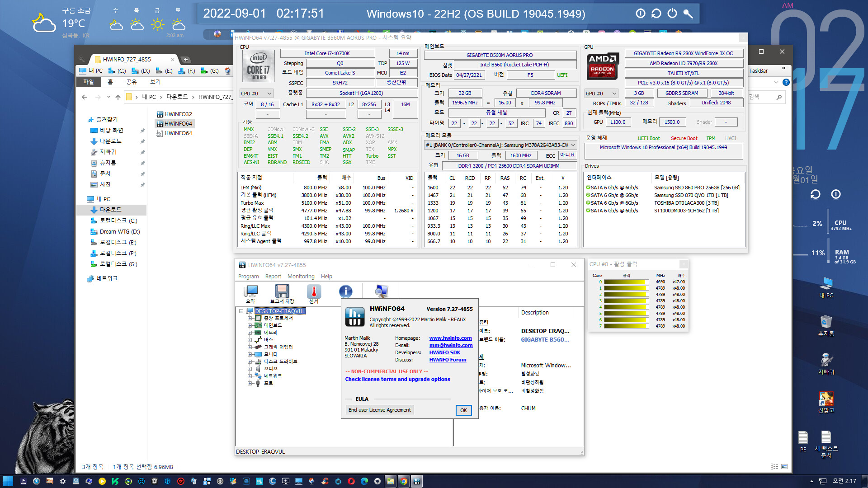Open the 지빠귀 desktop icon
Viewport: 868px width, 488px height.
[x=826, y=364]
